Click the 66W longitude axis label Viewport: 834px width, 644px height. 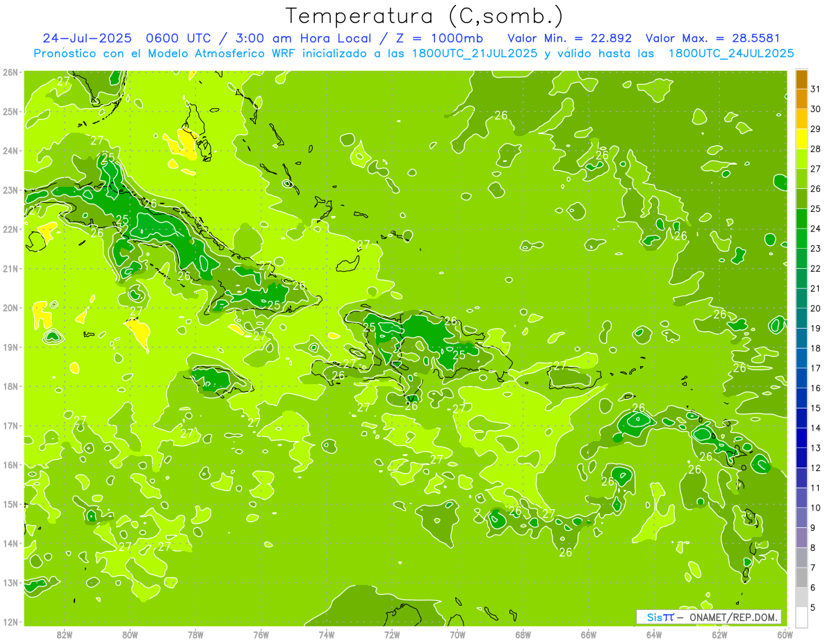coord(589,634)
